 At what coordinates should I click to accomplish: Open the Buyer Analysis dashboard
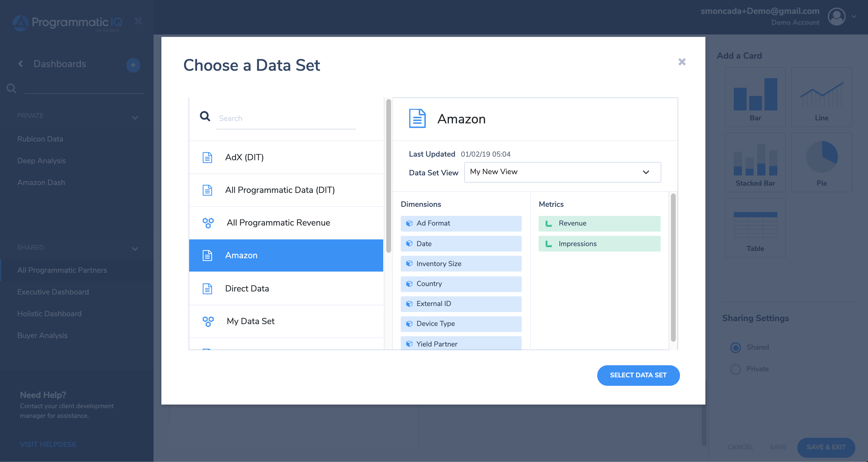42,336
